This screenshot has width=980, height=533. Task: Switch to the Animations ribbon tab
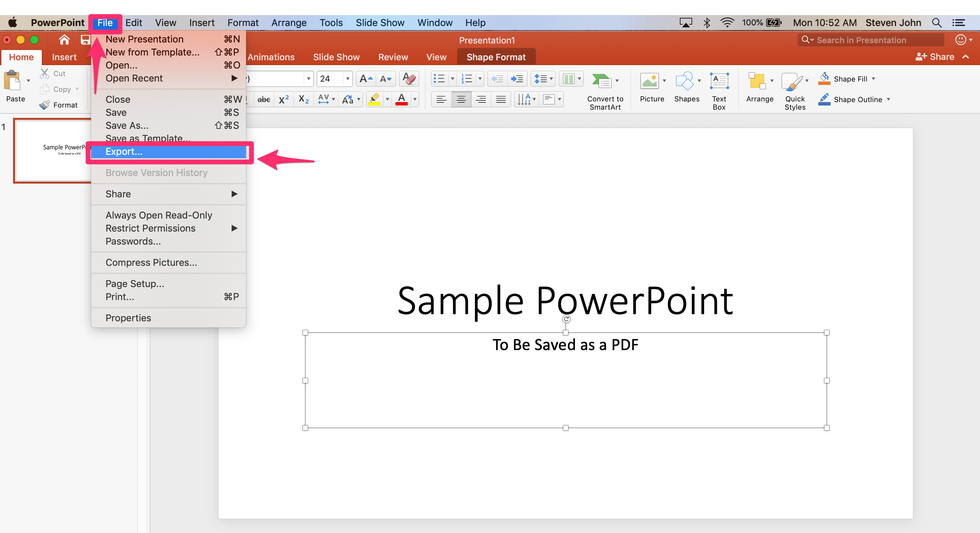point(271,57)
